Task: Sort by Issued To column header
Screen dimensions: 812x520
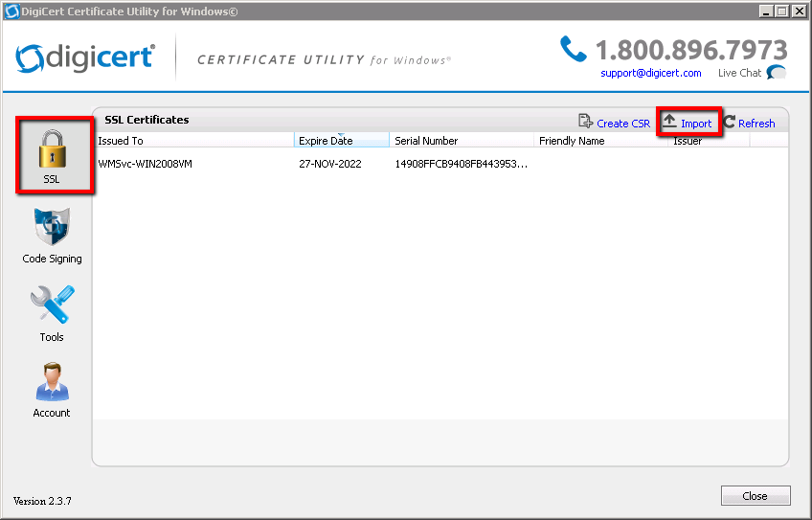Action: (192, 141)
